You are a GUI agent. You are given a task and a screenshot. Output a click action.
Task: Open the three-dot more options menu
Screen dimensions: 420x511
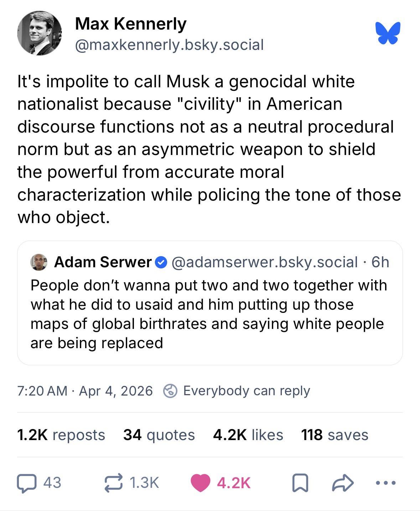click(386, 483)
